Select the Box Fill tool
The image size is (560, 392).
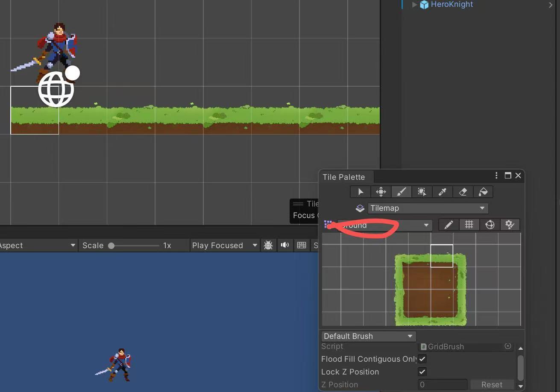pyautogui.click(x=422, y=192)
